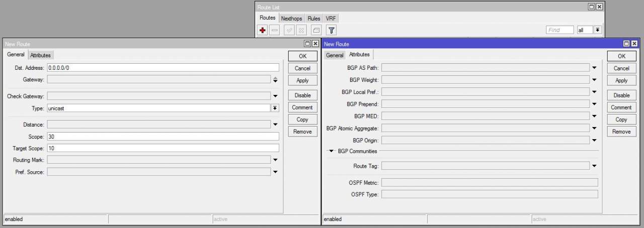Open the Filter funnel in Route List
Image resolution: width=644 pixels, height=228 pixels.
332,30
